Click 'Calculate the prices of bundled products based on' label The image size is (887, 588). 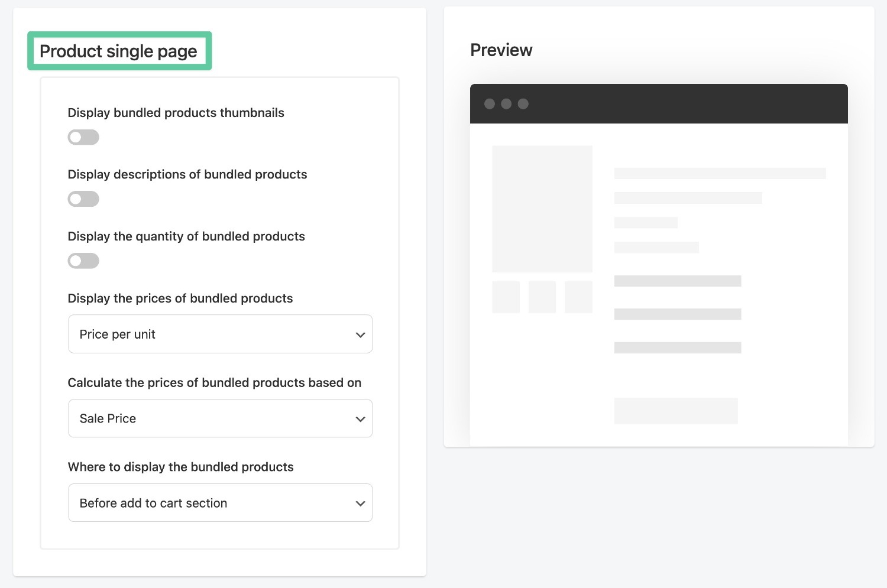215,382
